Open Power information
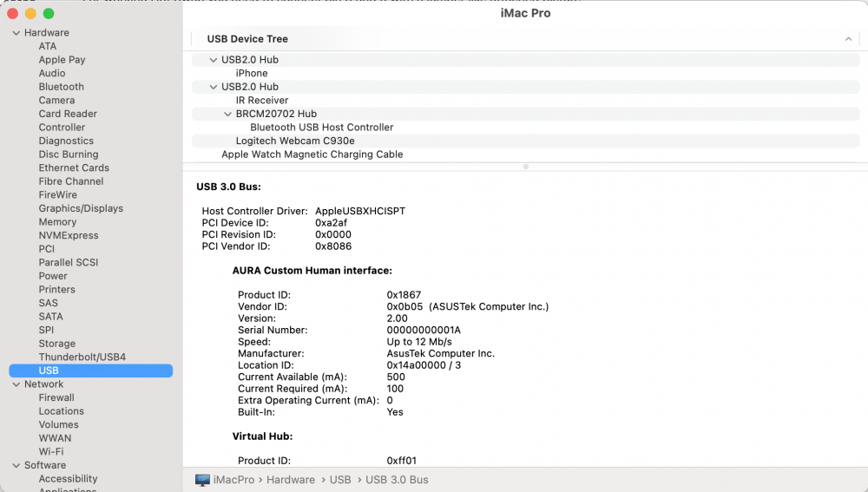Viewport: 868px width, 492px height. (53, 276)
